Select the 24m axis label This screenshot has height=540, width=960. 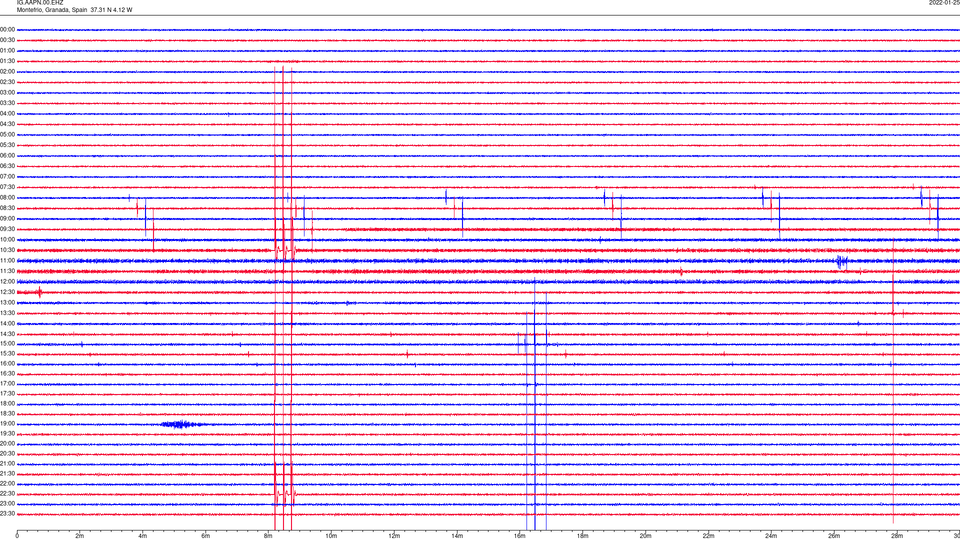[771, 536]
